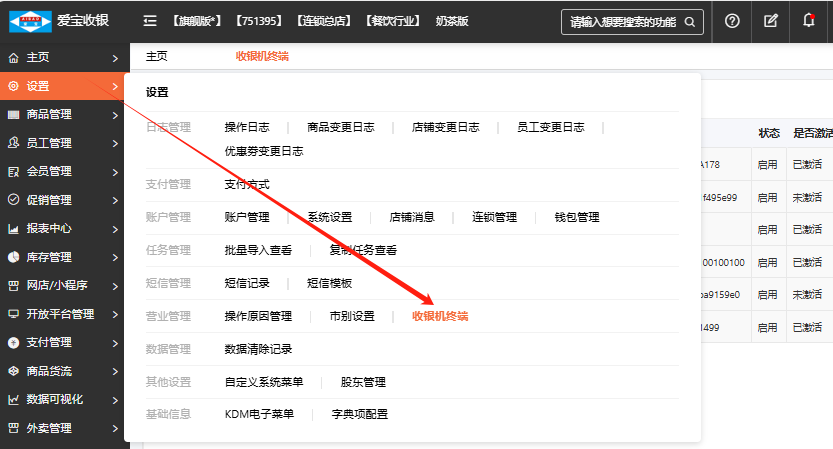Click the 【751395】 store ID text
Viewport: 833px width, 449px height.
point(259,21)
